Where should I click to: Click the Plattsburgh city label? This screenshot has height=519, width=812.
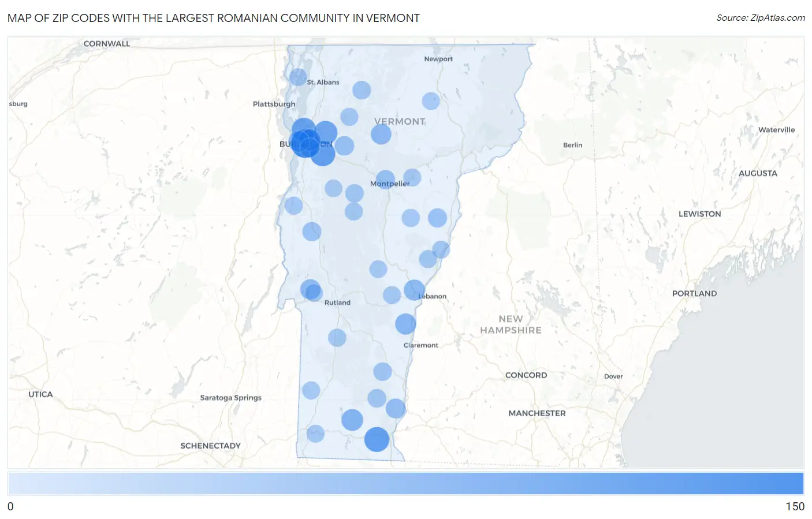[274, 104]
